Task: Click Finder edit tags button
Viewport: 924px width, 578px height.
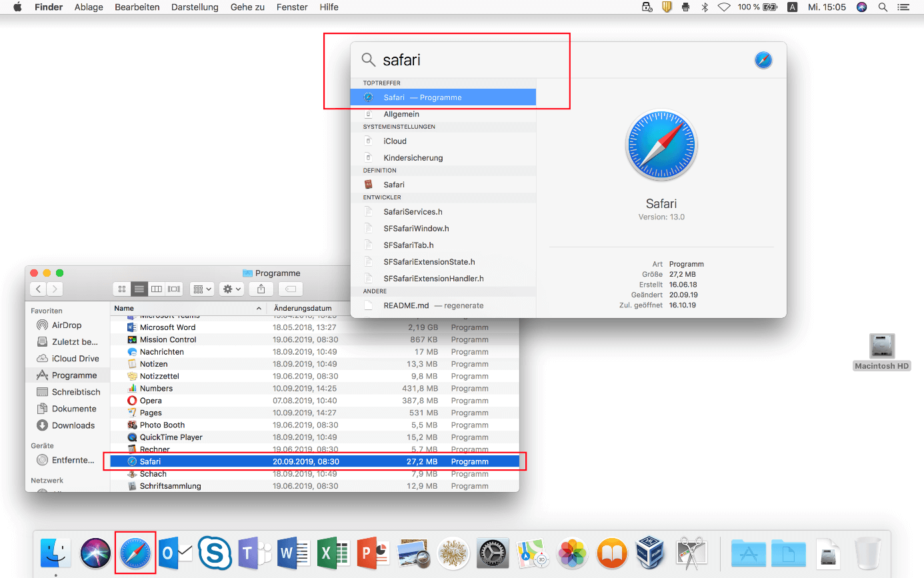Action: [x=291, y=289]
